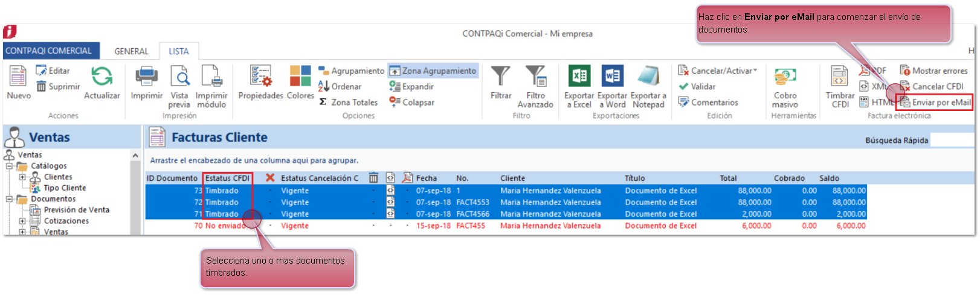
Task: Click the Mostrar errores button
Action: click(x=933, y=71)
